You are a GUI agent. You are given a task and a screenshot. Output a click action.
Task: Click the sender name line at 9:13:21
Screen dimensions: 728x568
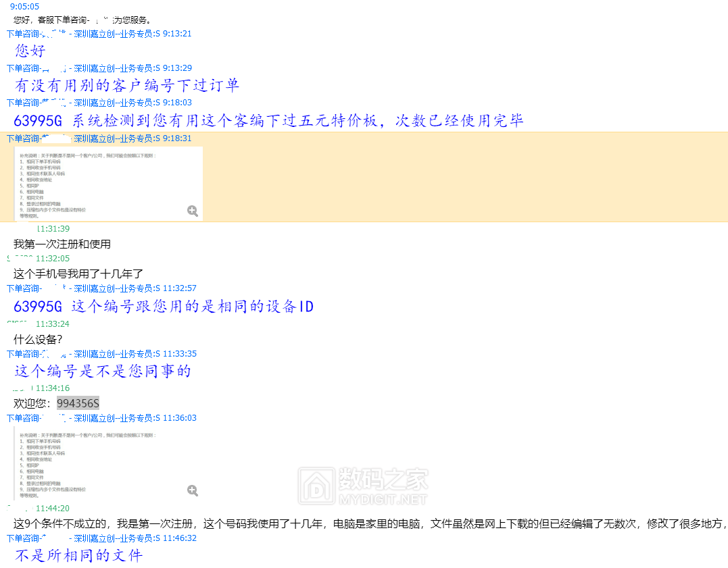point(99,33)
